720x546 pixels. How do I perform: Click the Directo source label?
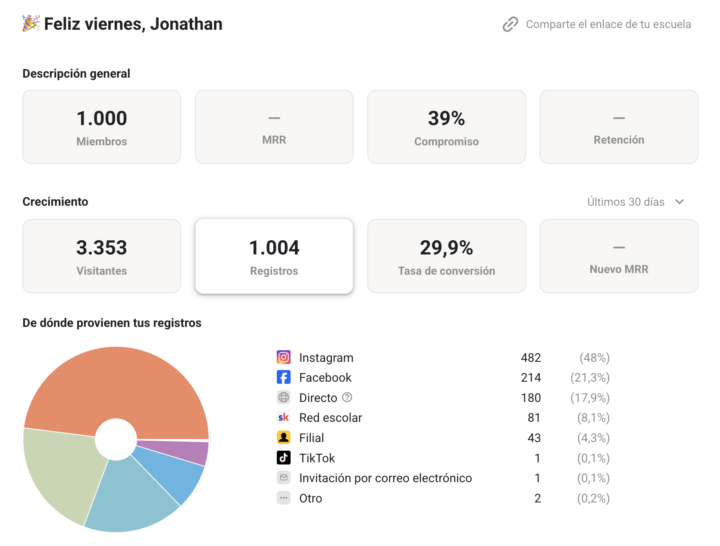(x=318, y=398)
